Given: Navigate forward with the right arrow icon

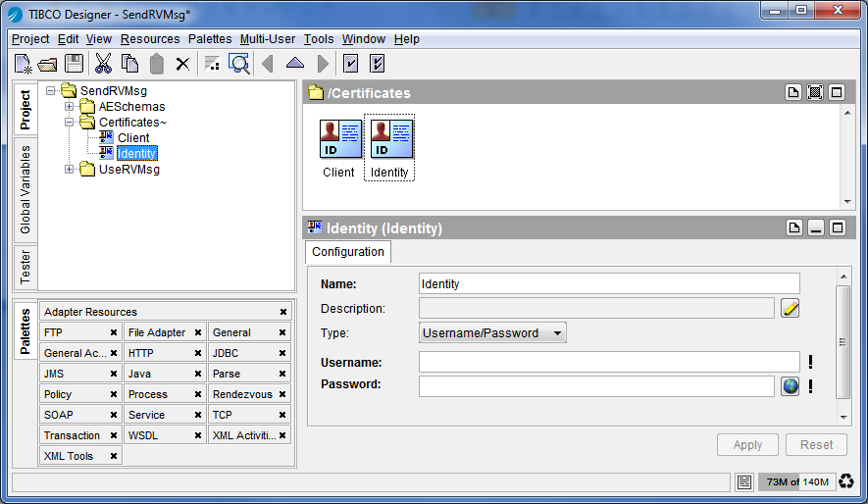Looking at the screenshot, I should [323, 64].
